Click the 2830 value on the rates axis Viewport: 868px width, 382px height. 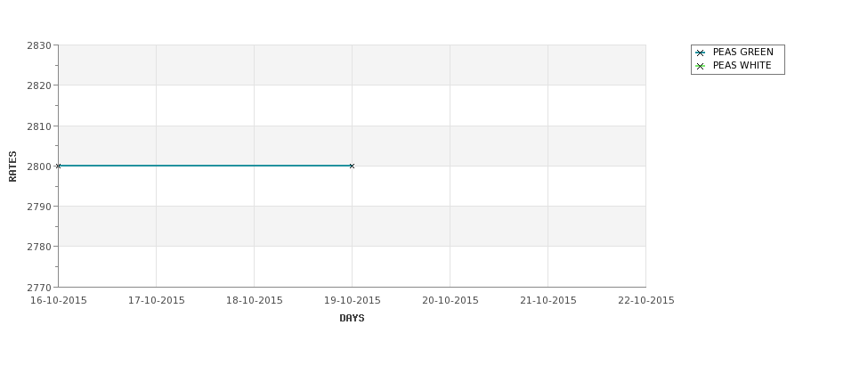[x=38, y=45]
